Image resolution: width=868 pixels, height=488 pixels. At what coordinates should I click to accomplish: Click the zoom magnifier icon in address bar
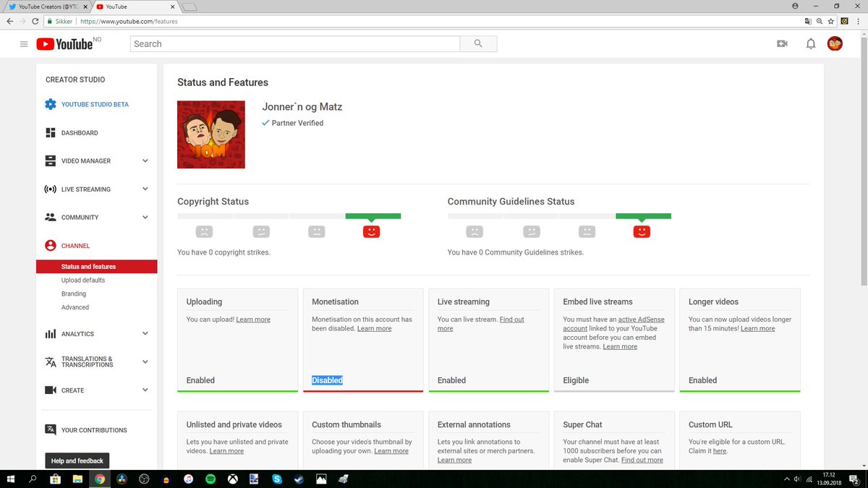[x=820, y=21]
